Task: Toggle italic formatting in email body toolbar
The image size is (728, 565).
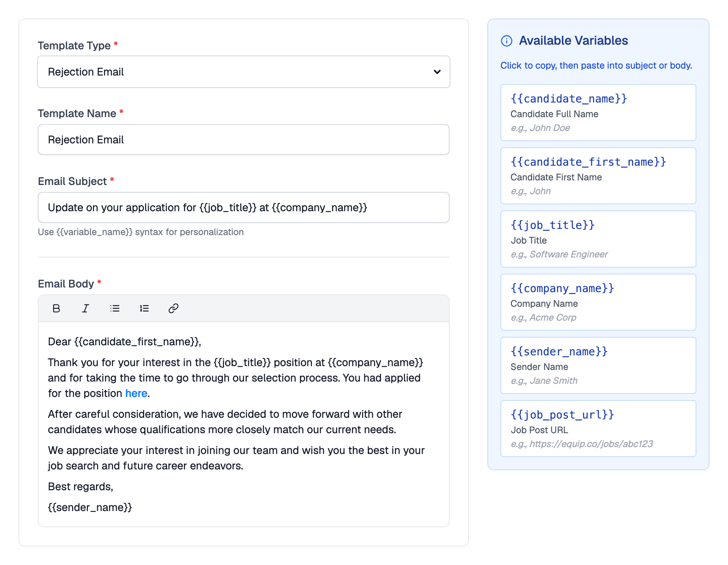Action: pos(86,308)
